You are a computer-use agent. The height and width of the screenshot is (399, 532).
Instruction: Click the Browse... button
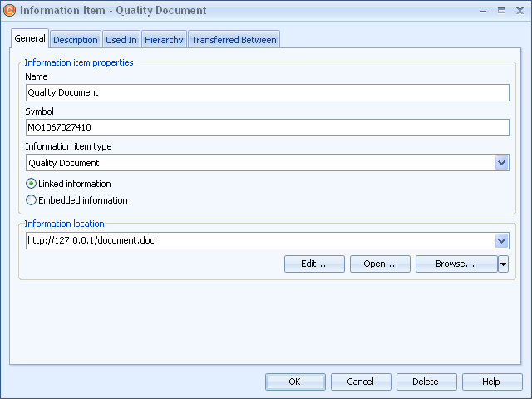[456, 264]
